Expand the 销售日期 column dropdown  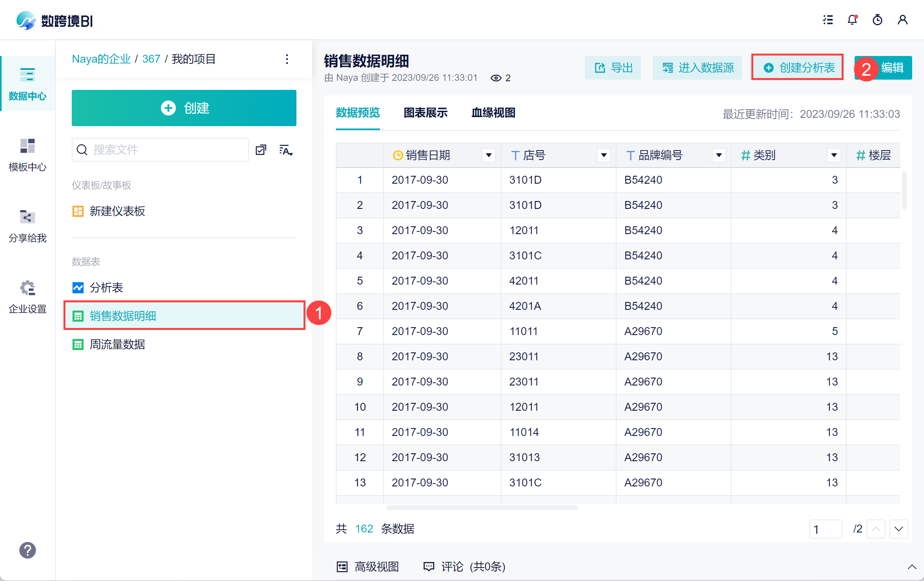coord(489,155)
